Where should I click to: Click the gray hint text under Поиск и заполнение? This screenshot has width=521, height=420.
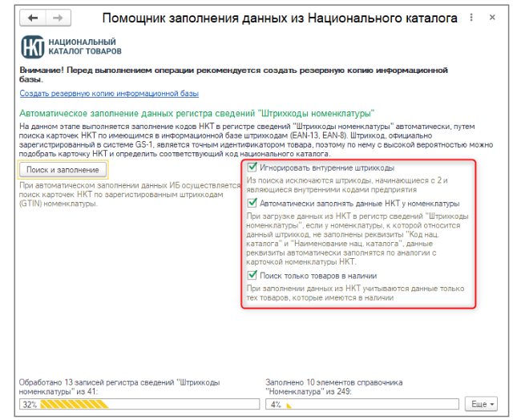coord(128,195)
